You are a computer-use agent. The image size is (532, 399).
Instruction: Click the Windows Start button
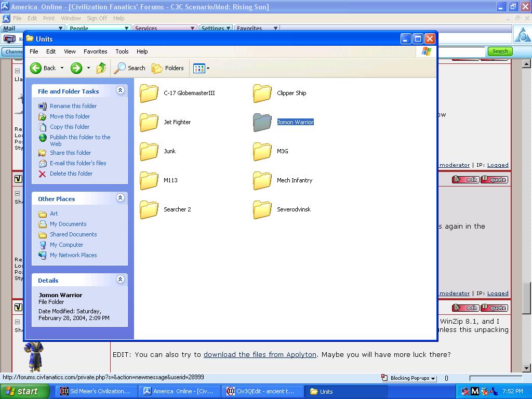25,392
